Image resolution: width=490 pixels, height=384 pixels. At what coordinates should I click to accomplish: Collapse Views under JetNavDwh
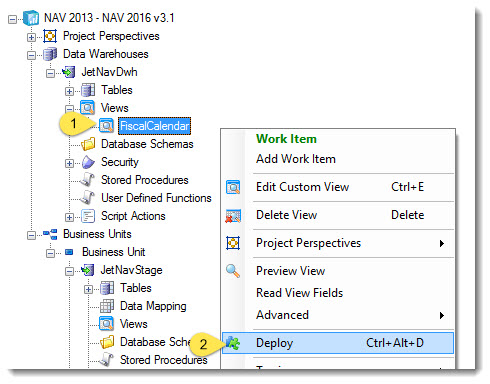pos(69,109)
